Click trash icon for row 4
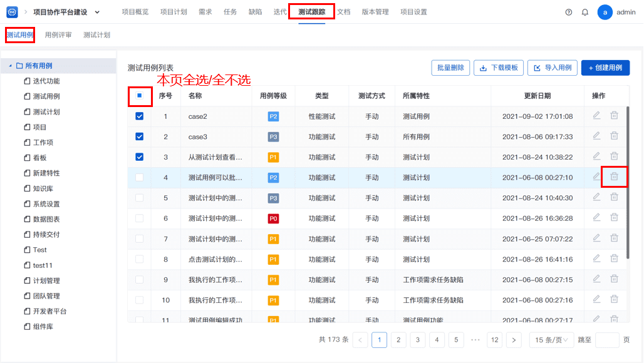Viewport: 644px width, 363px height. [614, 176]
